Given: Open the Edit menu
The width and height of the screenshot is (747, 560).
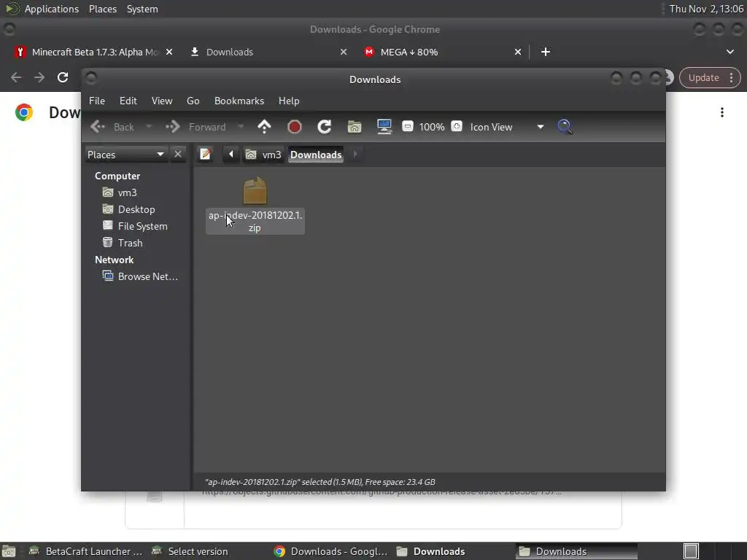Looking at the screenshot, I should click(x=128, y=101).
